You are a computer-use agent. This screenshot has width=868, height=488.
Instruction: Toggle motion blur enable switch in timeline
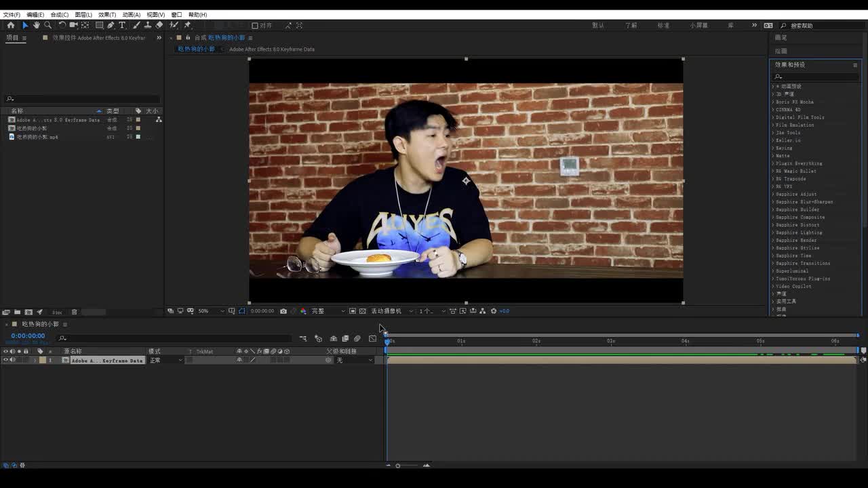pos(357,338)
